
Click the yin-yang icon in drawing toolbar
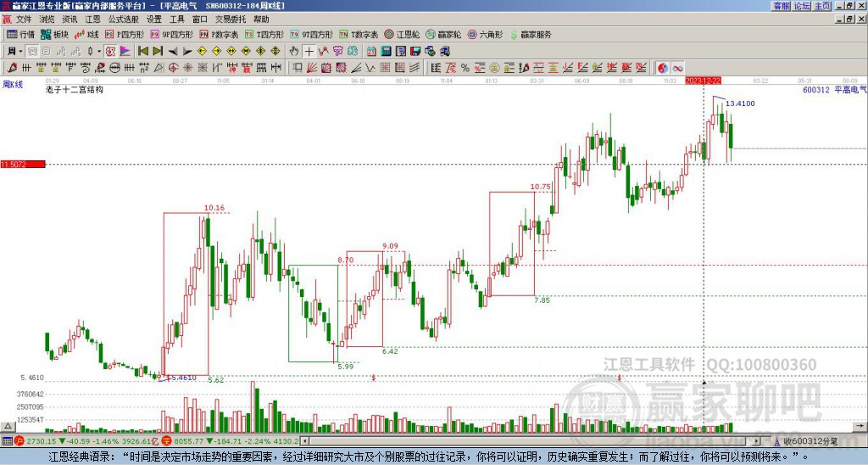tap(662, 68)
